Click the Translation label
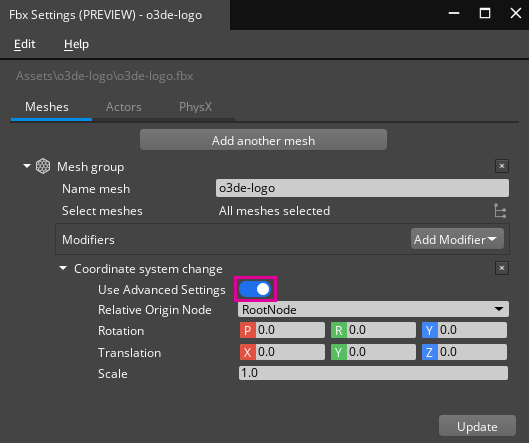This screenshot has height=443, width=529. (x=130, y=353)
